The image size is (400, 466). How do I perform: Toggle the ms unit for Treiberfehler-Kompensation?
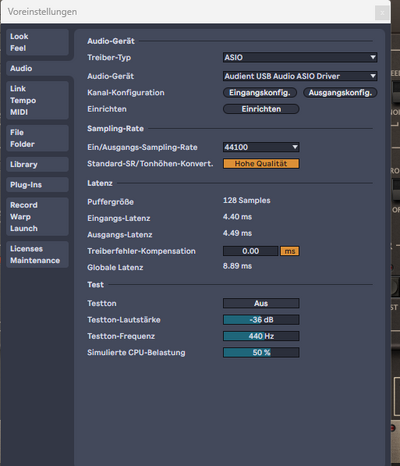pos(290,251)
